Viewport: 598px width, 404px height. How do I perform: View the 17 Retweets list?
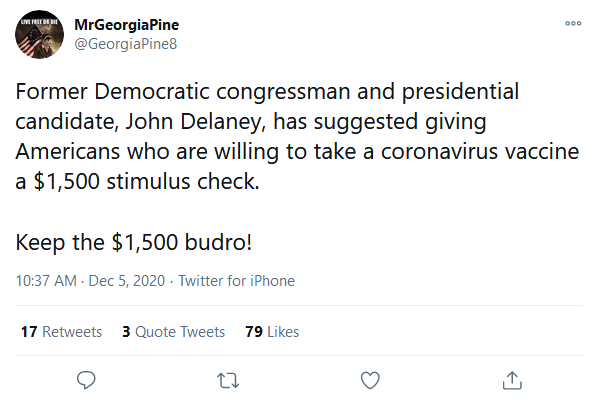pyautogui.click(x=61, y=332)
